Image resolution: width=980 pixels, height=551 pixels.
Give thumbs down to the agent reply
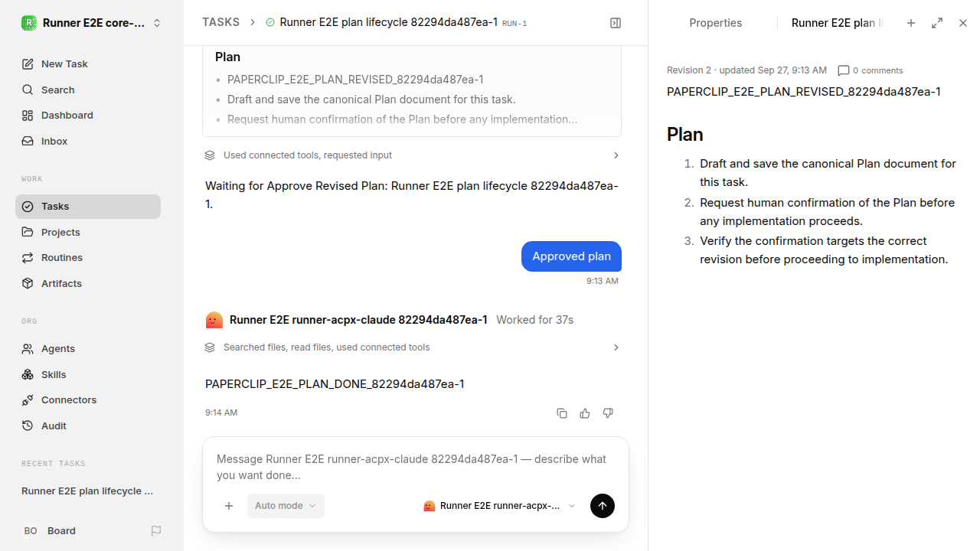(608, 413)
